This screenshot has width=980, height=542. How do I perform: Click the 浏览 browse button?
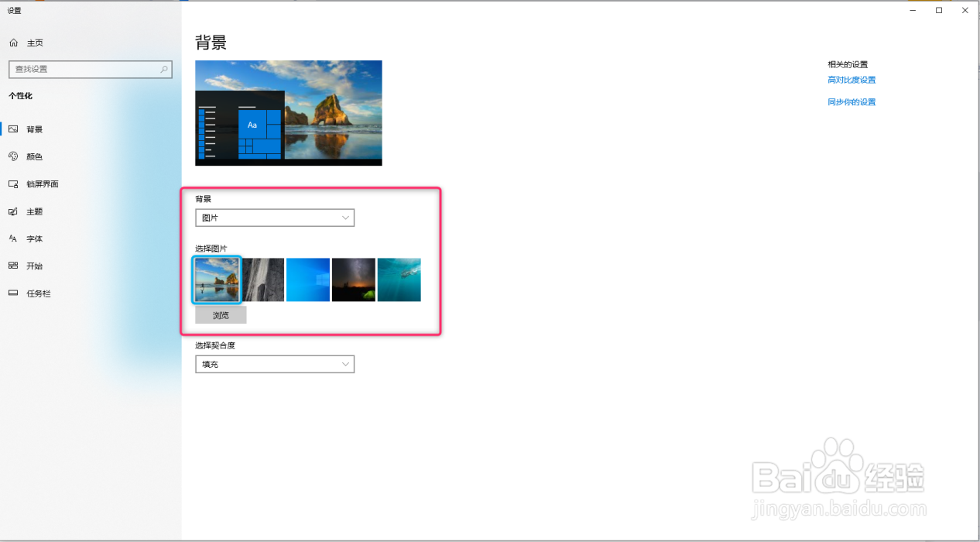pos(221,315)
